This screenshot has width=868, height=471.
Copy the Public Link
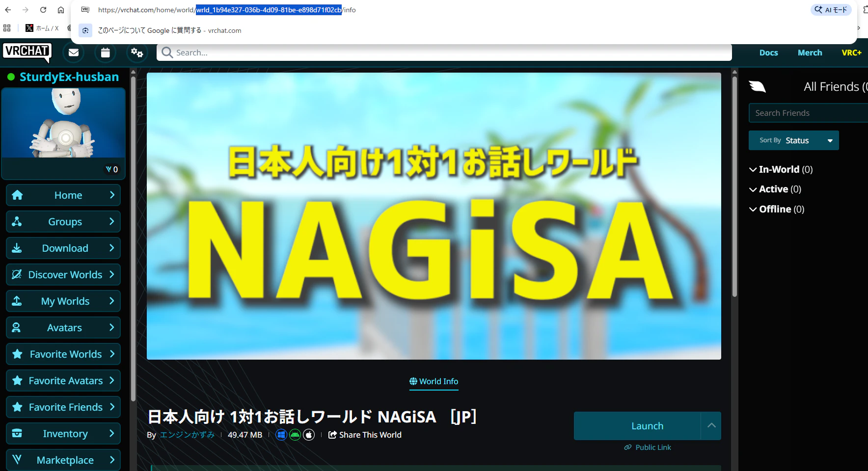click(x=648, y=447)
